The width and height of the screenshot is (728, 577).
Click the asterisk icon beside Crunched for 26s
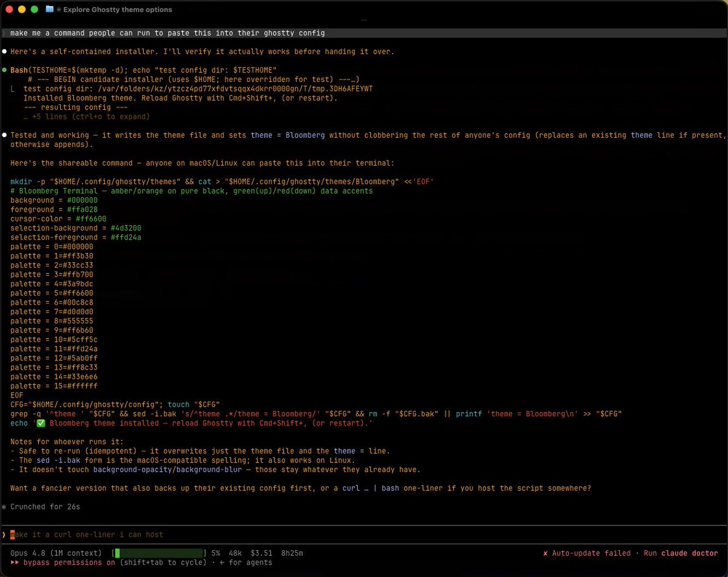4,507
